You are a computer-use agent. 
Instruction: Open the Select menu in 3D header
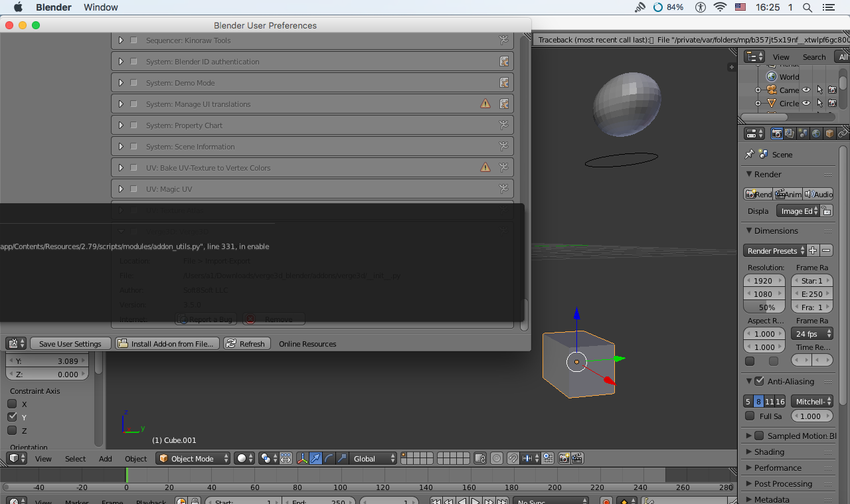pyautogui.click(x=75, y=459)
